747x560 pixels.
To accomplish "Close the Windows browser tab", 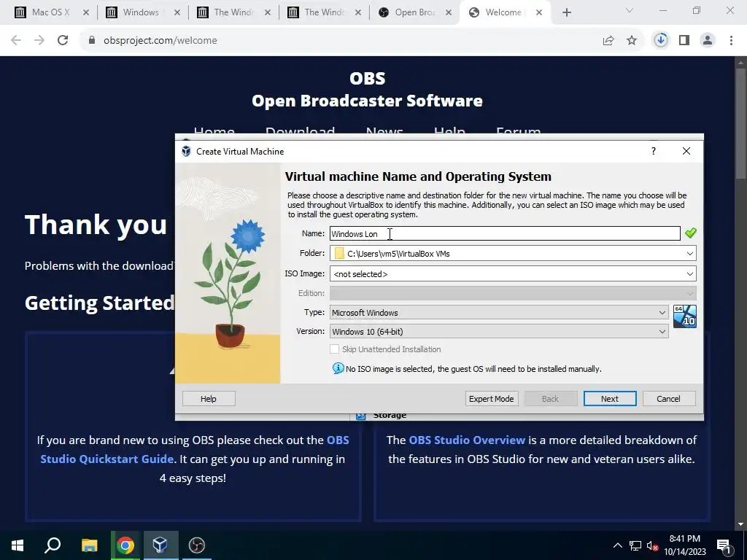I will (x=177, y=13).
